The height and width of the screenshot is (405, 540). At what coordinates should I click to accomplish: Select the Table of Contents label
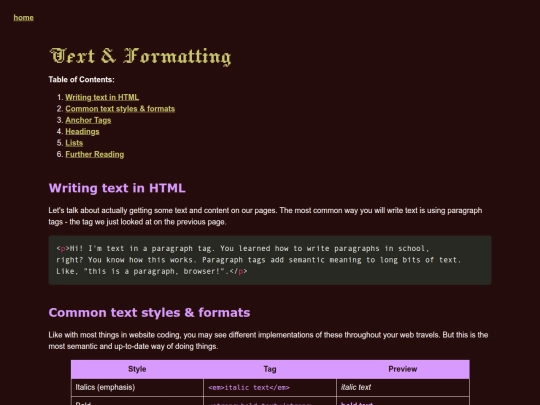pyautogui.click(x=81, y=80)
